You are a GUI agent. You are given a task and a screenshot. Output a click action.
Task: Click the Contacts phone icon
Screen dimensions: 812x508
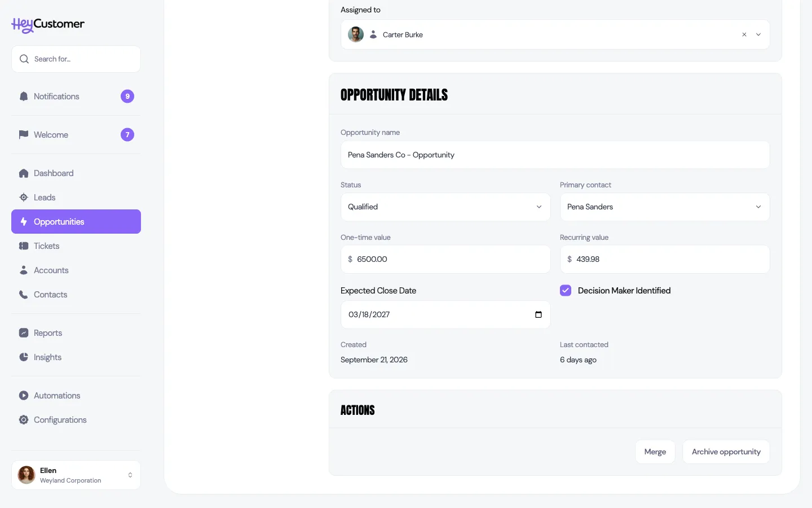pyautogui.click(x=24, y=295)
